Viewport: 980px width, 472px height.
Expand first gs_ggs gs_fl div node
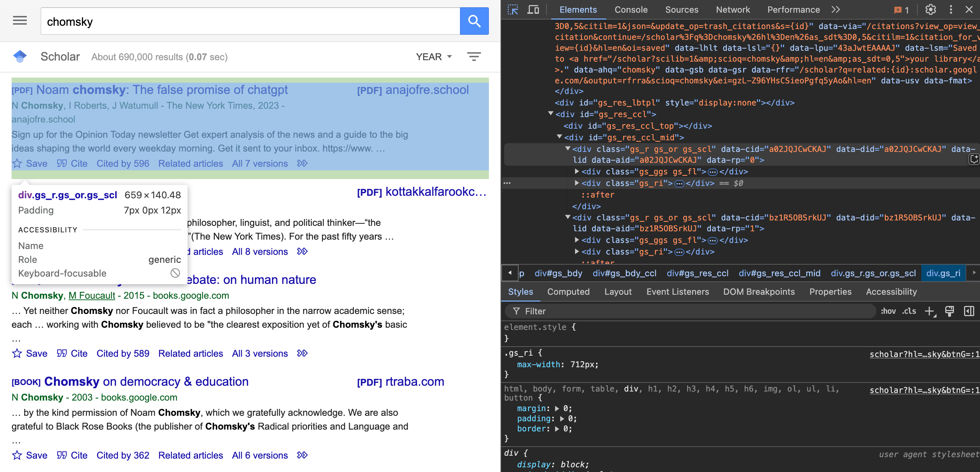(577, 171)
